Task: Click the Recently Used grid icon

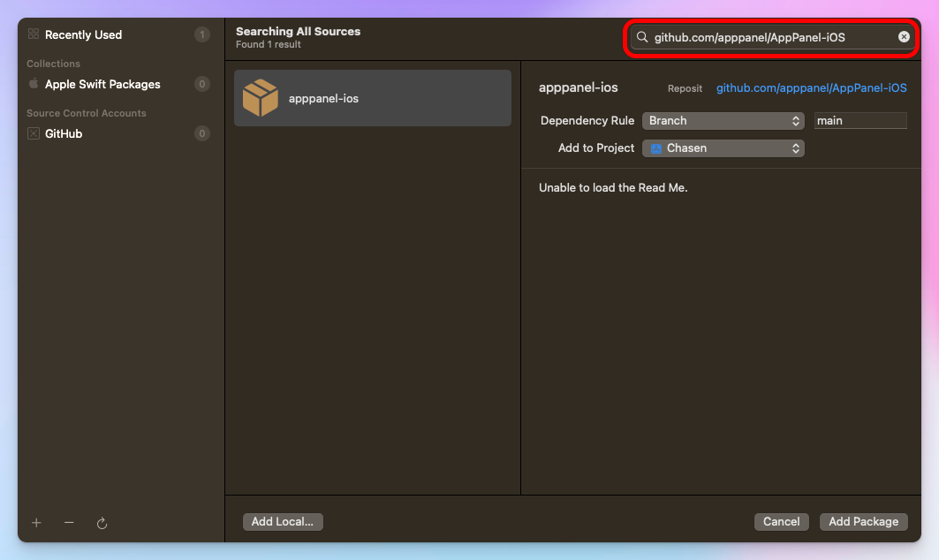Action: pyautogui.click(x=34, y=34)
